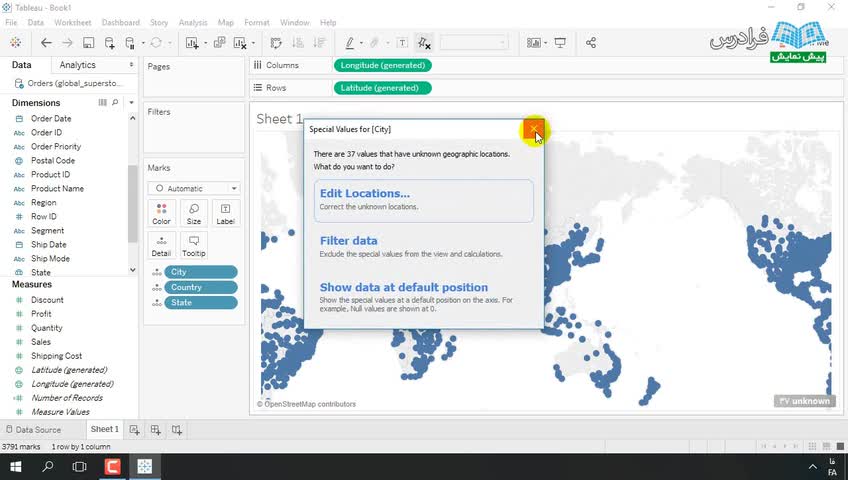Click the Presentation Mode icon
The height and width of the screenshot is (480, 848).
560,43
